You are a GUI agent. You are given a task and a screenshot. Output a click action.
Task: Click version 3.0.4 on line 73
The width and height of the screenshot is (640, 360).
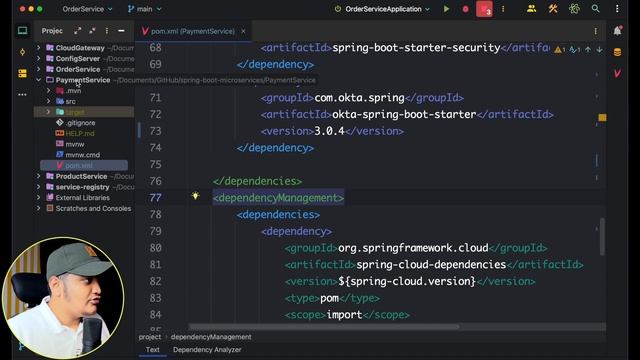tap(329, 131)
